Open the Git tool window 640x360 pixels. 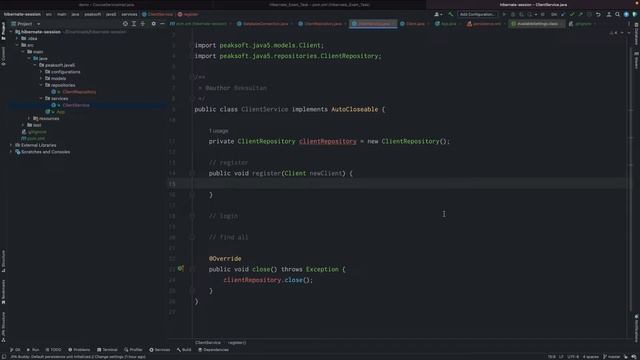[x=15, y=350]
